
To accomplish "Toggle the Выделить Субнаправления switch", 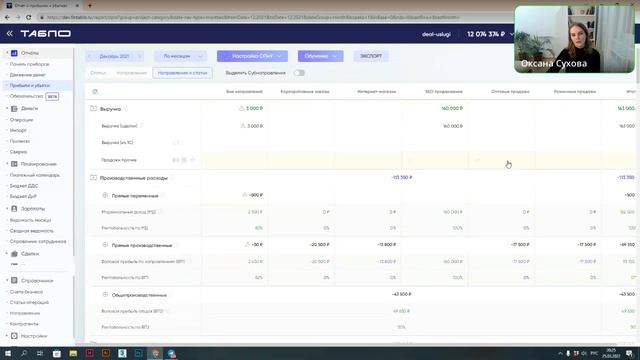I will tap(299, 73).
